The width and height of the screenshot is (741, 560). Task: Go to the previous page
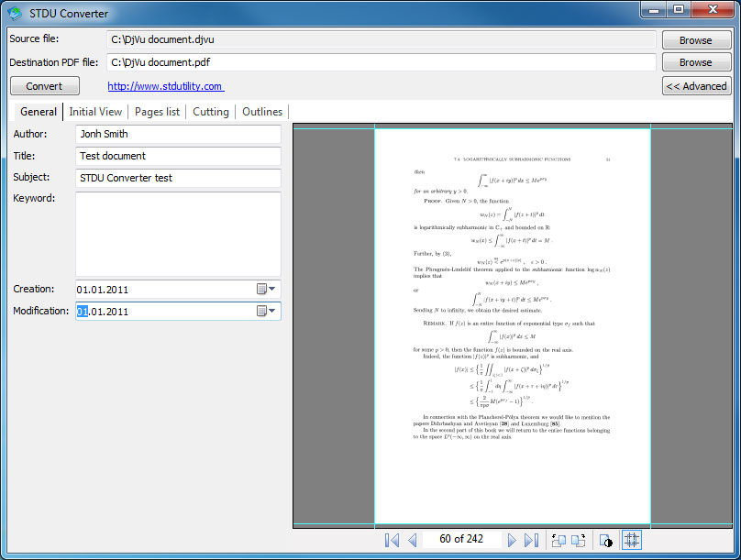coord(413,540)
